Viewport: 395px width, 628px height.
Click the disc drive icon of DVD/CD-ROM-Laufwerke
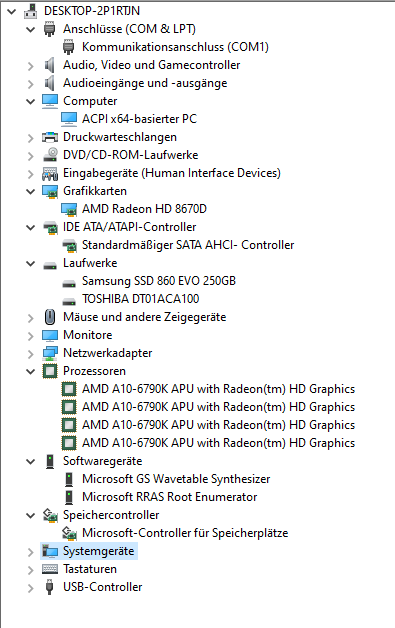pos(50,155)
